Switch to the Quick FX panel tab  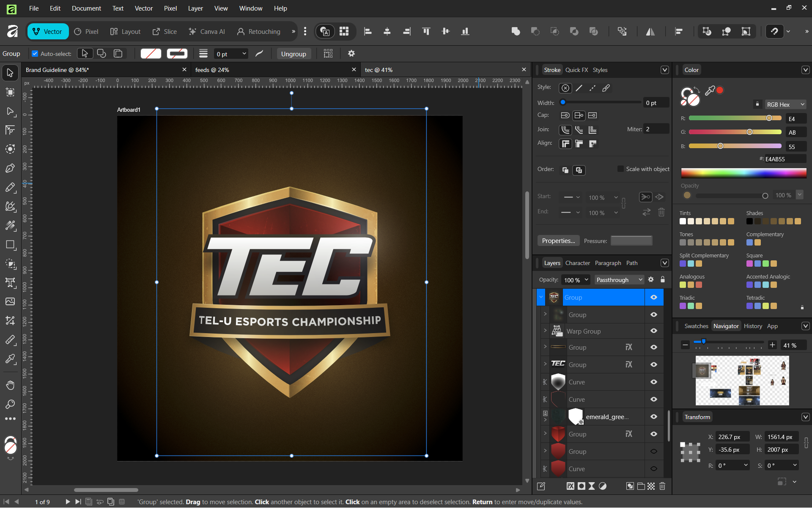(576, 70)
